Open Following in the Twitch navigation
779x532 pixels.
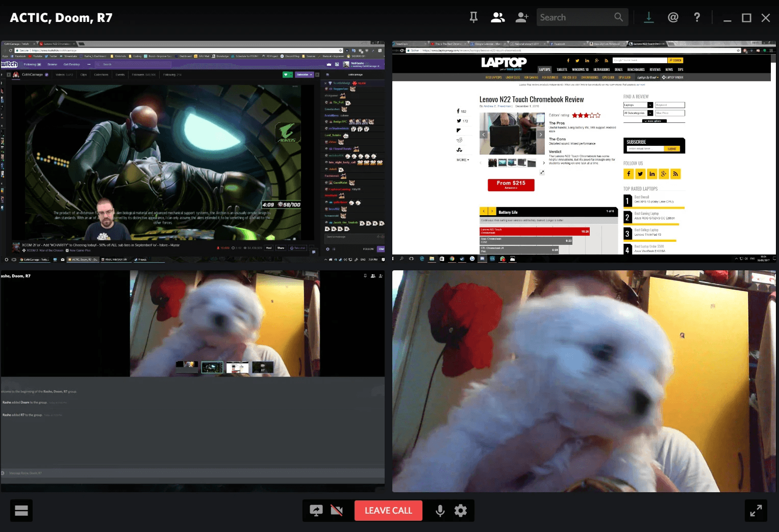[x=32, y=64]
